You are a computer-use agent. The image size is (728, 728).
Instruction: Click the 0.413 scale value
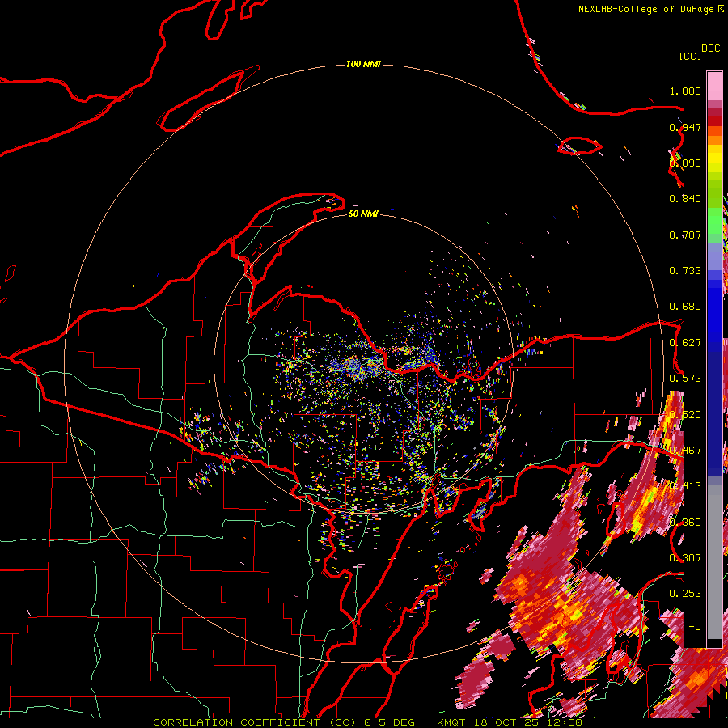coord(685,486)
